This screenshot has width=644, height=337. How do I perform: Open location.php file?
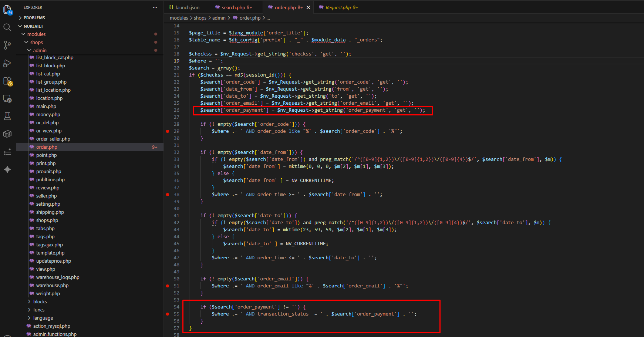[50, 98]
